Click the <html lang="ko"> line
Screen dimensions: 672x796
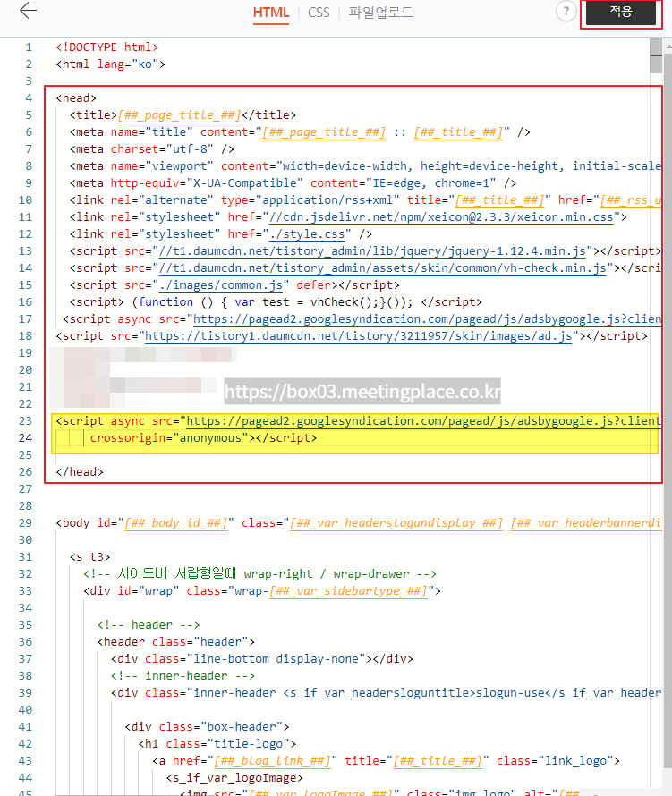tap(110, 64)
